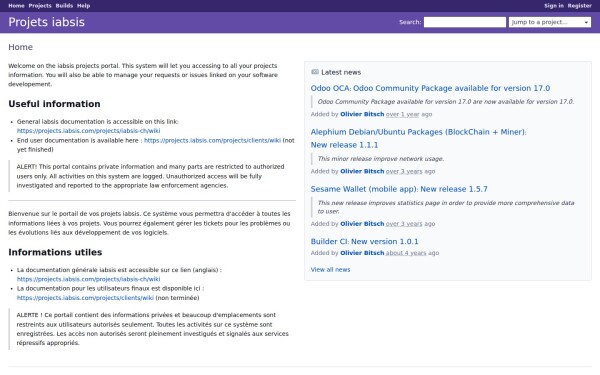Open the Builds menu item

(x=64, y=6)
